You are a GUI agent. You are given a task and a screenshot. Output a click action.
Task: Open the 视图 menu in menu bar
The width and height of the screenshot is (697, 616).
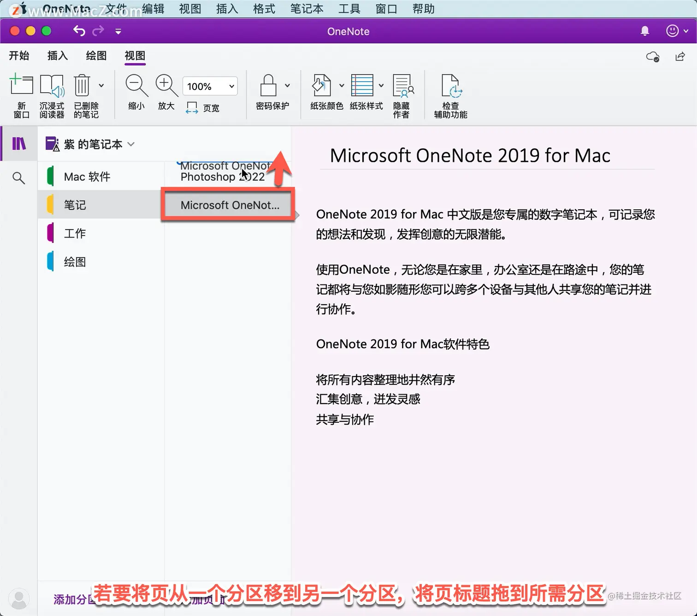(190, 9)
